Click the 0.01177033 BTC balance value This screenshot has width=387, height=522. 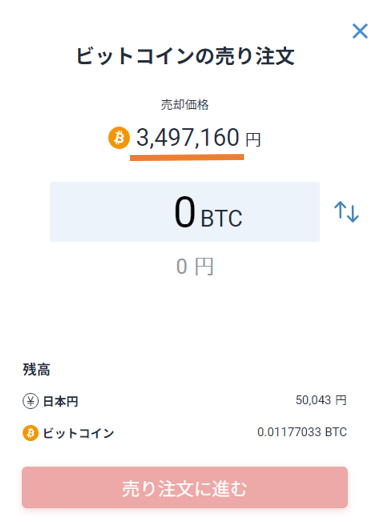[302, 432]
